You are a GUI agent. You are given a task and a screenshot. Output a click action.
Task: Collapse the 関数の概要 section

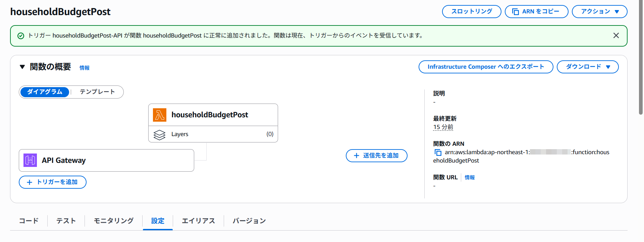[x=22, y=67]
